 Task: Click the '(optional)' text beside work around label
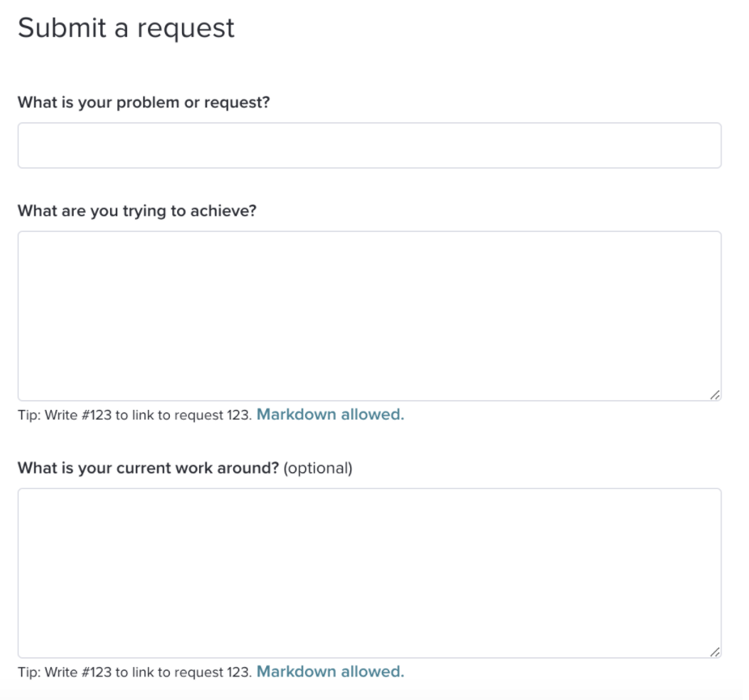coord(318,468)
